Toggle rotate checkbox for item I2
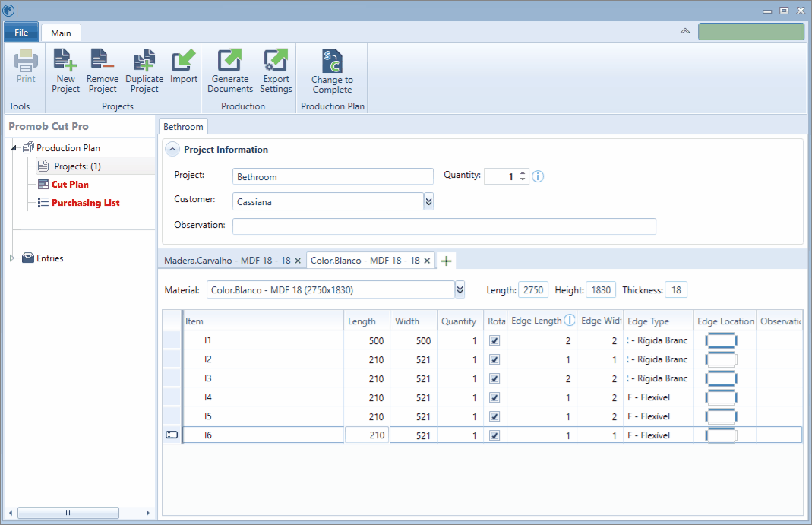 click(494, 360)
